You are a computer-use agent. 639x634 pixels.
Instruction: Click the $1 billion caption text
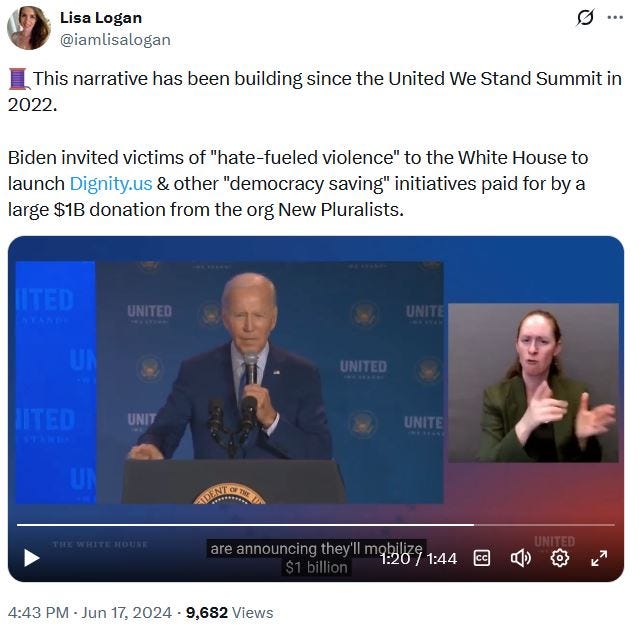click(316, 568)
